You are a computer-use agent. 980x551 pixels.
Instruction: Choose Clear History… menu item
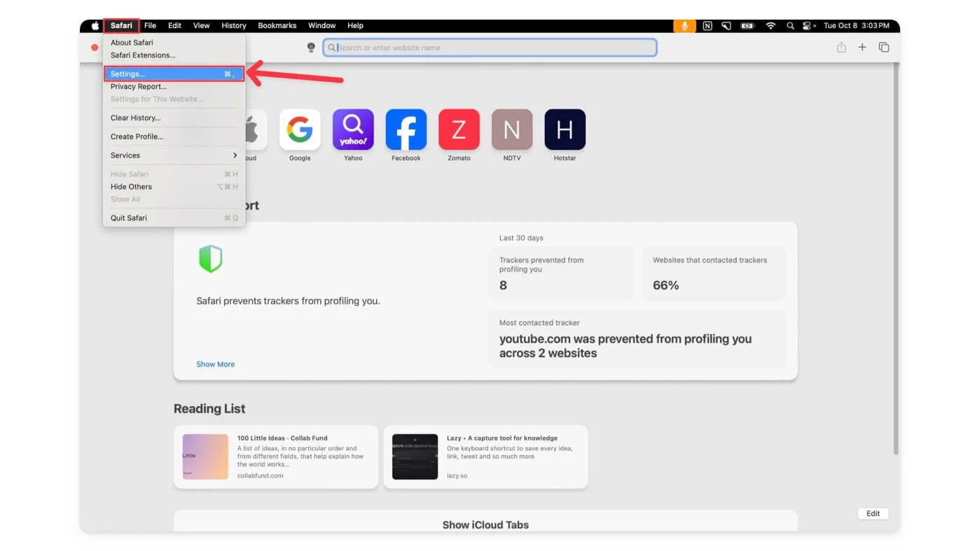pos(136,118)
